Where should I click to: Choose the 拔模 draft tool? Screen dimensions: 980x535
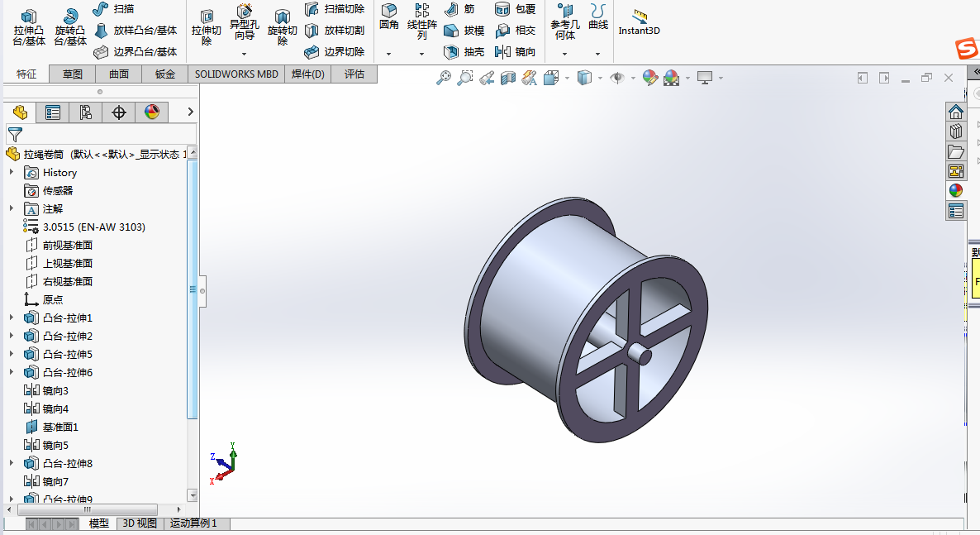click(464, 30)
